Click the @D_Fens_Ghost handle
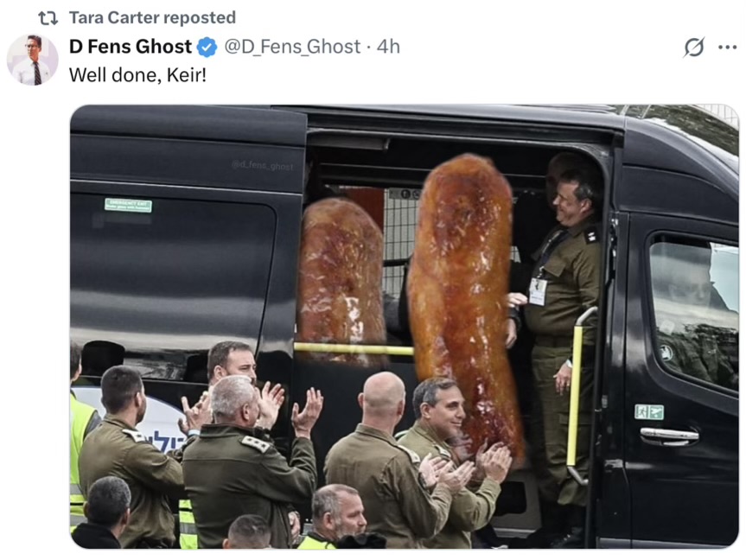This screenshot has height=560, width=746. click(x=292, y=47)
